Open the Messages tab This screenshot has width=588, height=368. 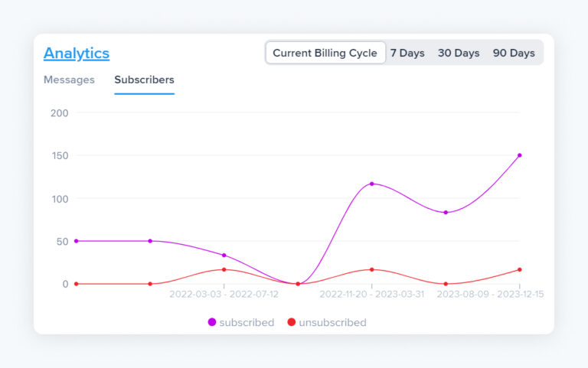pos(69,80)
